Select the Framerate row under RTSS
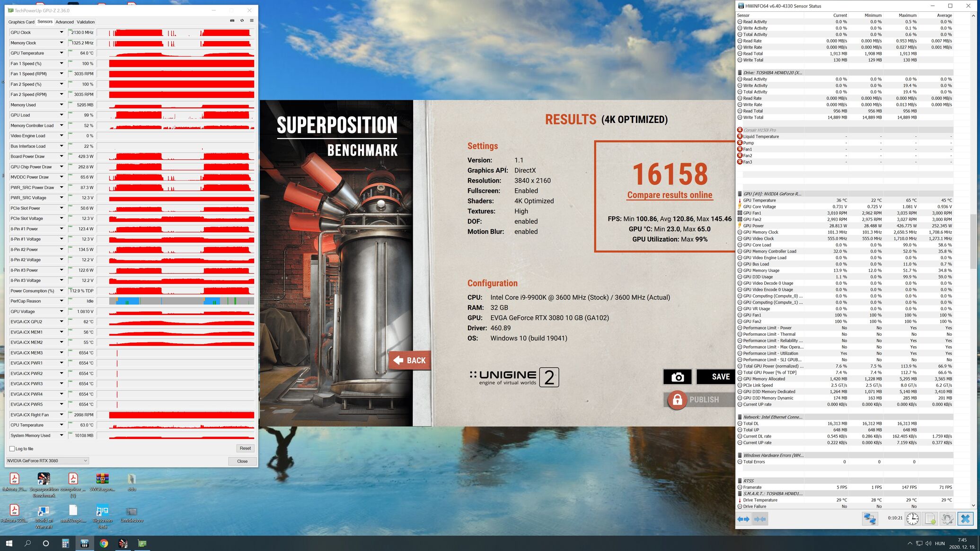The height and width of the screenshot is (551, 980). tap(845, 487)
